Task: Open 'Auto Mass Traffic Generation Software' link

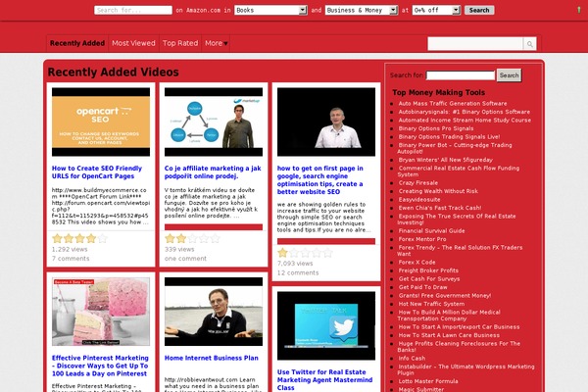Action: pyautogui.click(x=453, y=104)
